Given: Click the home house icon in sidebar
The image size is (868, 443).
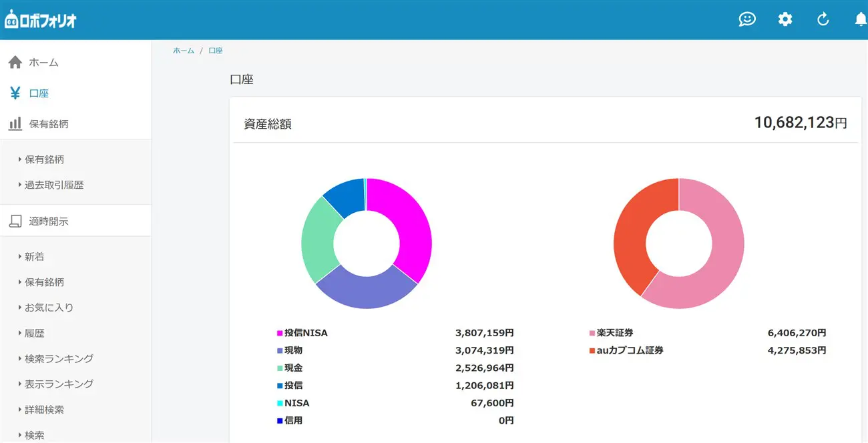Looking at the screenshot, I should pos(15,62).
